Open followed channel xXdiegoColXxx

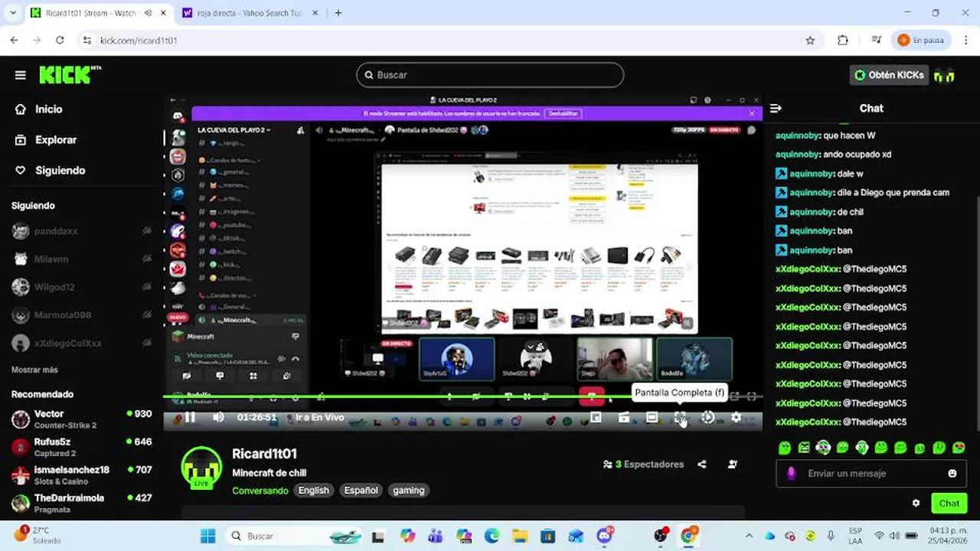81,344
